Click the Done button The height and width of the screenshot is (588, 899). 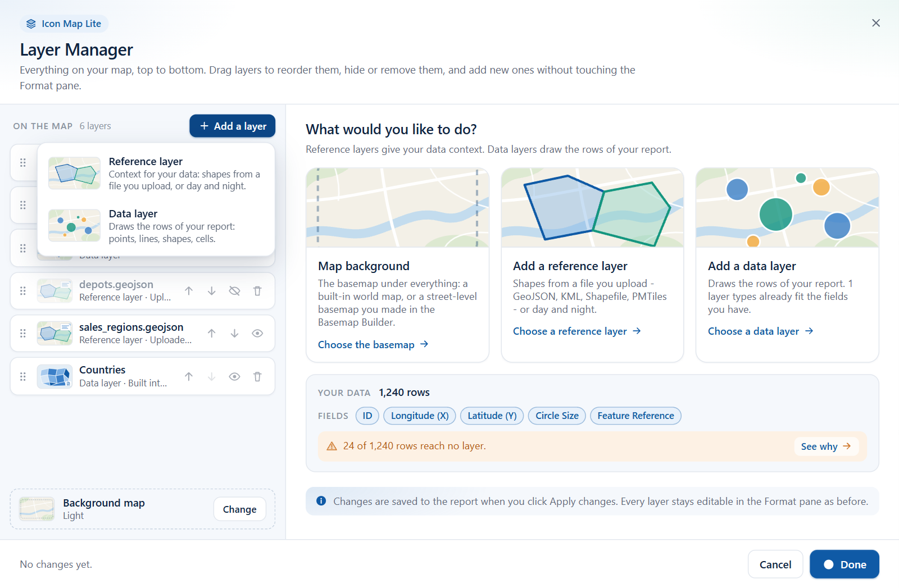(x=844, y=564)
